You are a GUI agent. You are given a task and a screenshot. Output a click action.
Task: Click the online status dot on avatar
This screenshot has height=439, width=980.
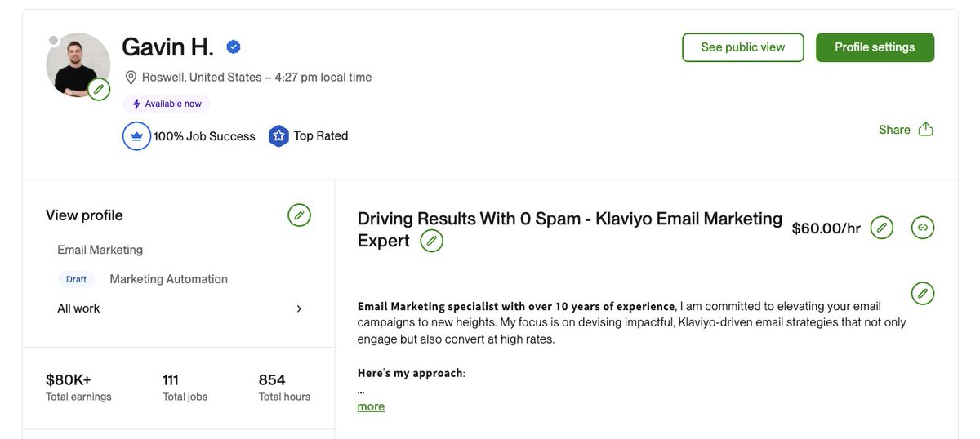pyautogui.click(x=53, y=40)
